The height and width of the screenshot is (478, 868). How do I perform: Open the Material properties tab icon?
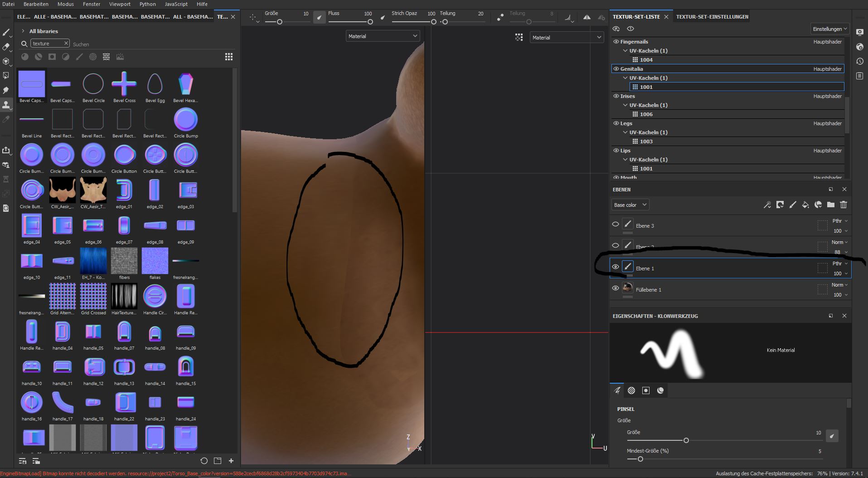(660, 390)
